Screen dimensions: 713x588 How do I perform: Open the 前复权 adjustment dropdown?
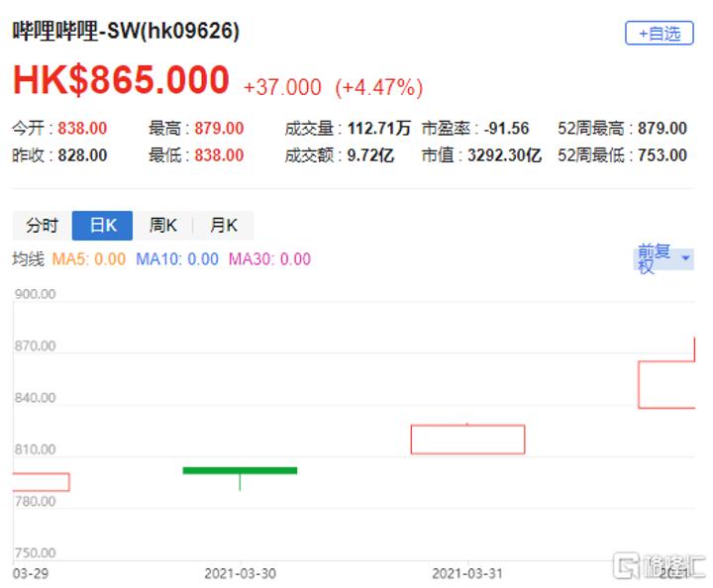point(663,258)
